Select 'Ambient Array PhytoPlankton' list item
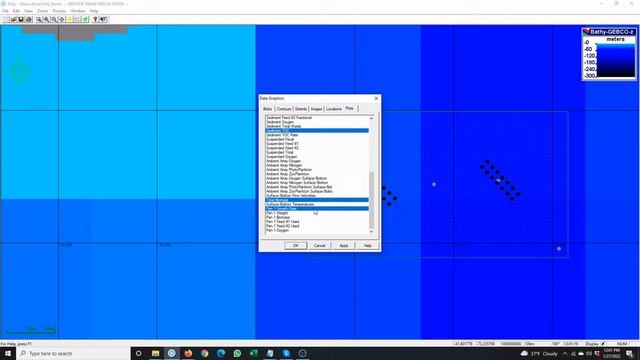 tap(317, 170)
